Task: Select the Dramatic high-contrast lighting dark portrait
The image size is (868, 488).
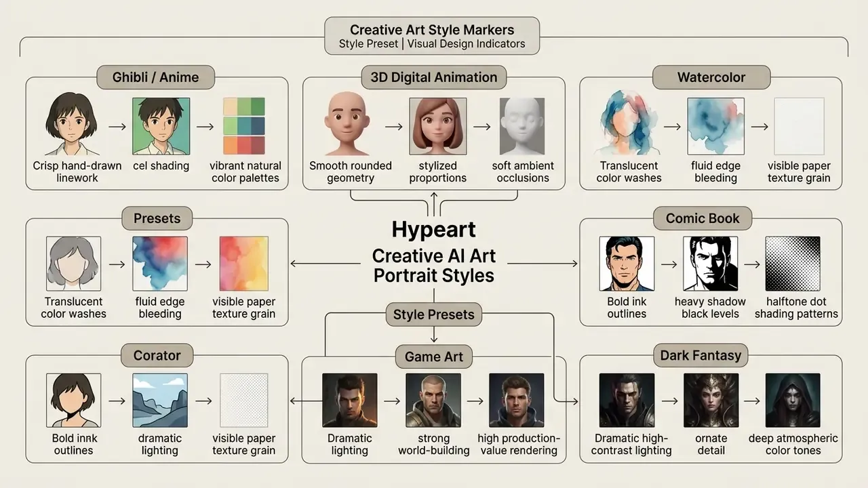Action: pyautogui.click(x=627, y=401)
